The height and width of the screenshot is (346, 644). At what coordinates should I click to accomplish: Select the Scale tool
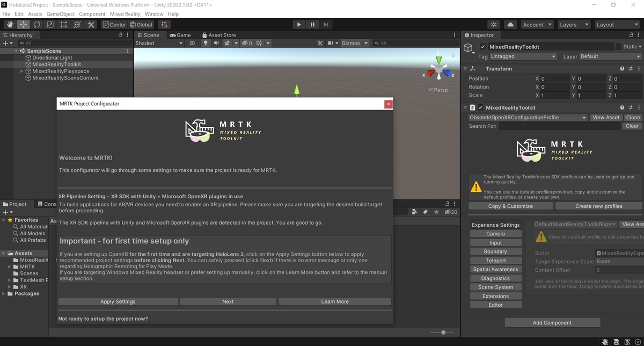pyautogui.click(x=50, y=25)
